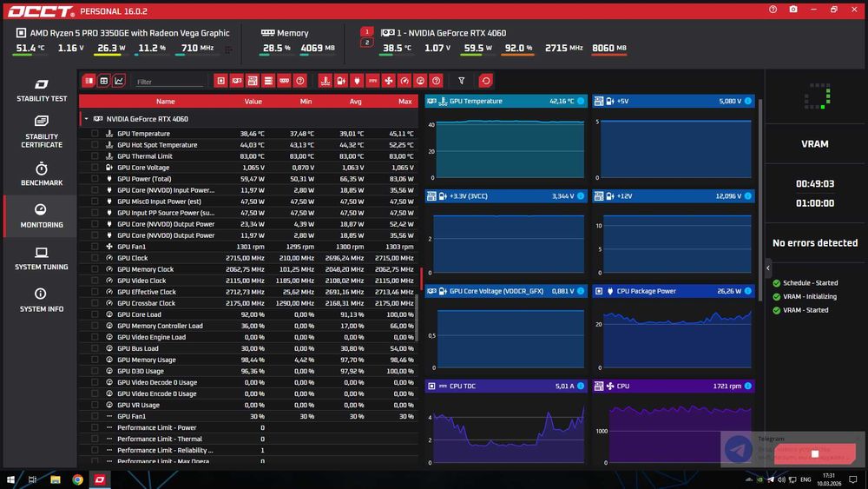The image size is (868, 489).
Task: Click the graphs panel vertical scrollbar
Action: coord(760,200)
